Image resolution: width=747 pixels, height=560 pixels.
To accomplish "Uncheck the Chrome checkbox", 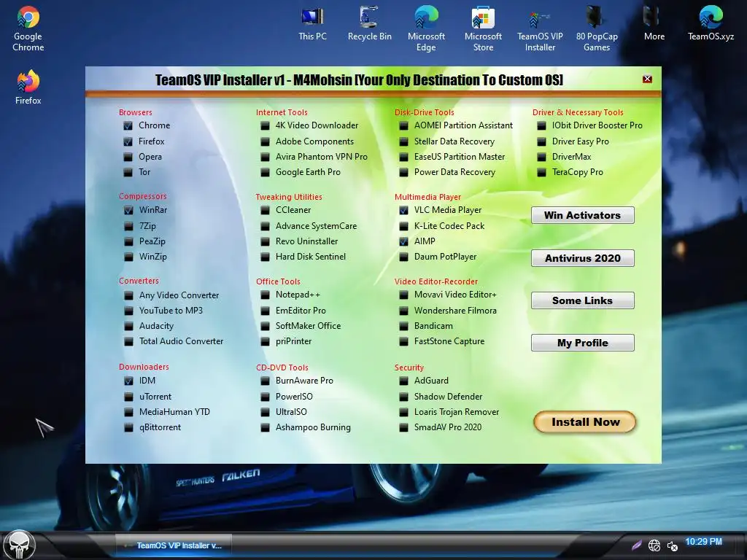I will [128, 125].
